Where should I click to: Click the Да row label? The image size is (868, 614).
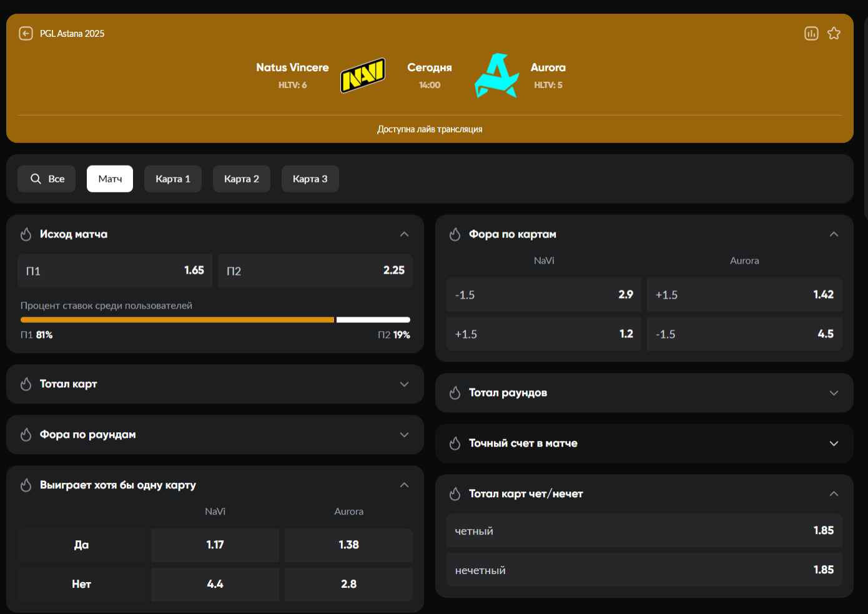point(81,545)
